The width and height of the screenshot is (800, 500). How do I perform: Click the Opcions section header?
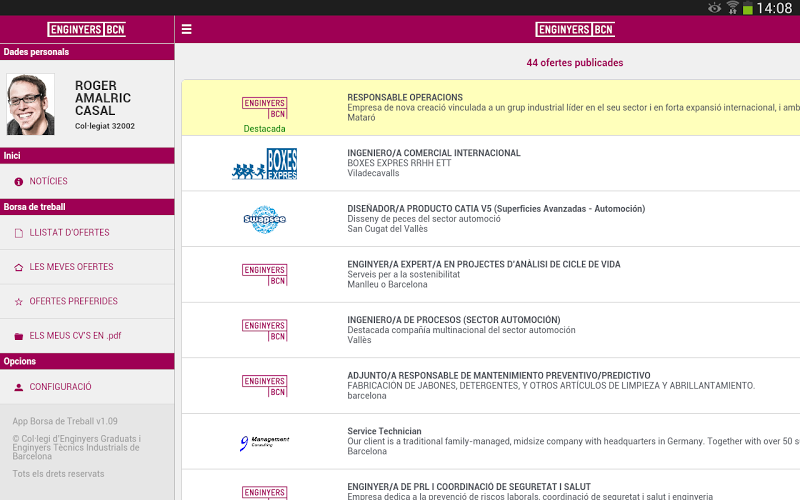pos(87,361)
